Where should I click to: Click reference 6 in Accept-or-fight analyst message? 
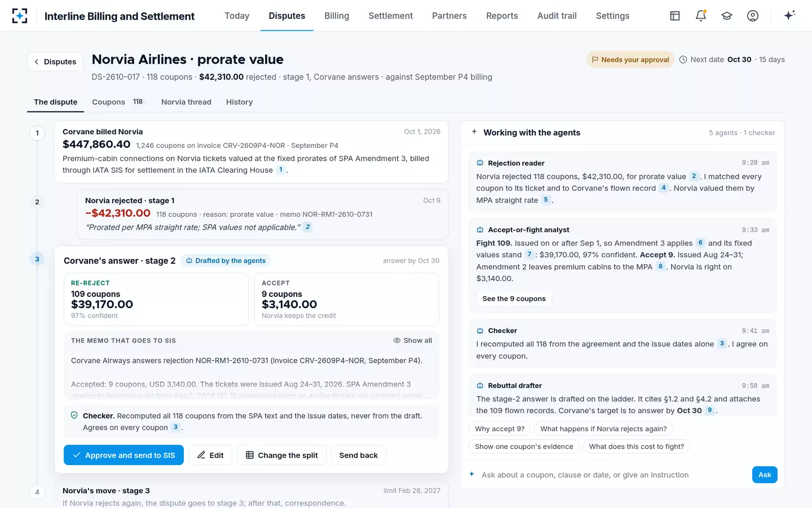pos(700,243)
